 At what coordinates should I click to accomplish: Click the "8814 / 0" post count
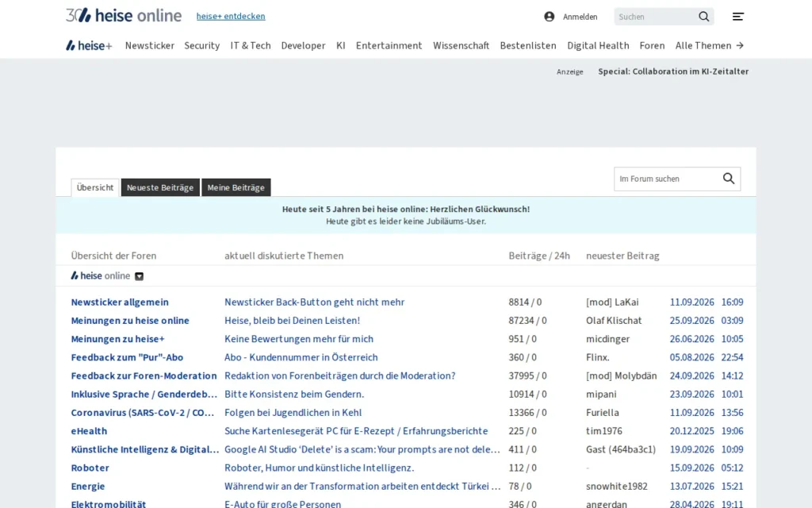(x=525, y=302)
